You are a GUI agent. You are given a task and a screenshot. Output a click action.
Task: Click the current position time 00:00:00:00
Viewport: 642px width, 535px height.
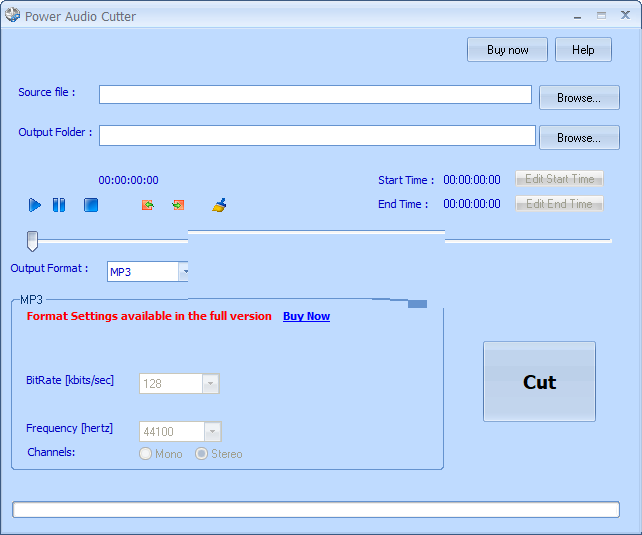128,180
